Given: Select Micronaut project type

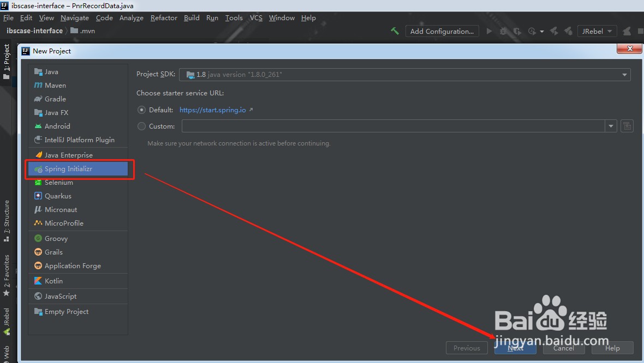Looking at the screenshot, I should [78, 210].
